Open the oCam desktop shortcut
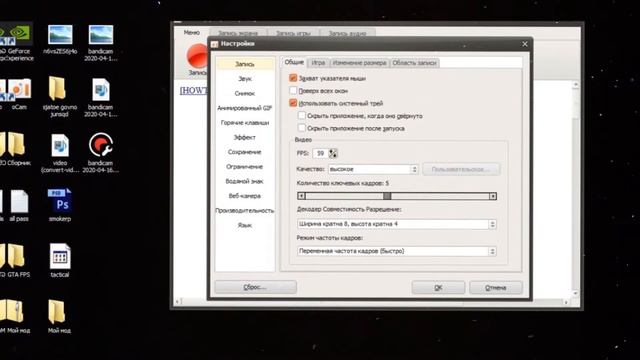This screenshot has height=360, width=640. (x=18, y=94)
